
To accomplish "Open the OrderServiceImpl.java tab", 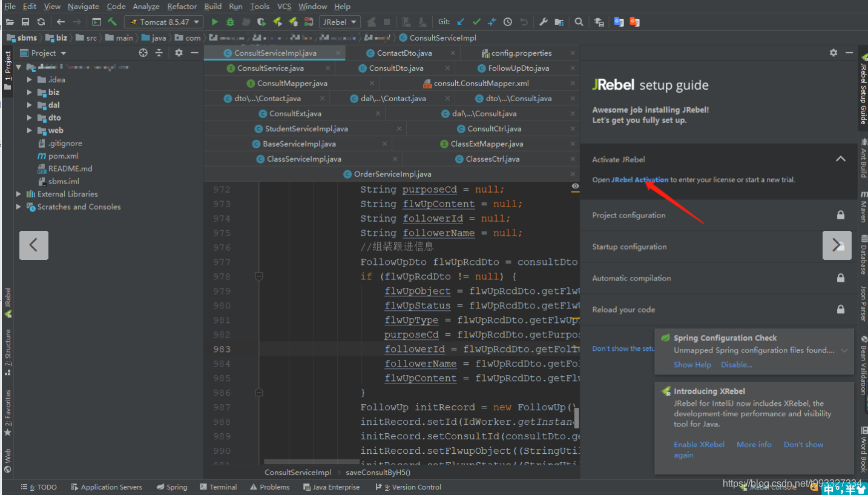I will pos(392,174).
